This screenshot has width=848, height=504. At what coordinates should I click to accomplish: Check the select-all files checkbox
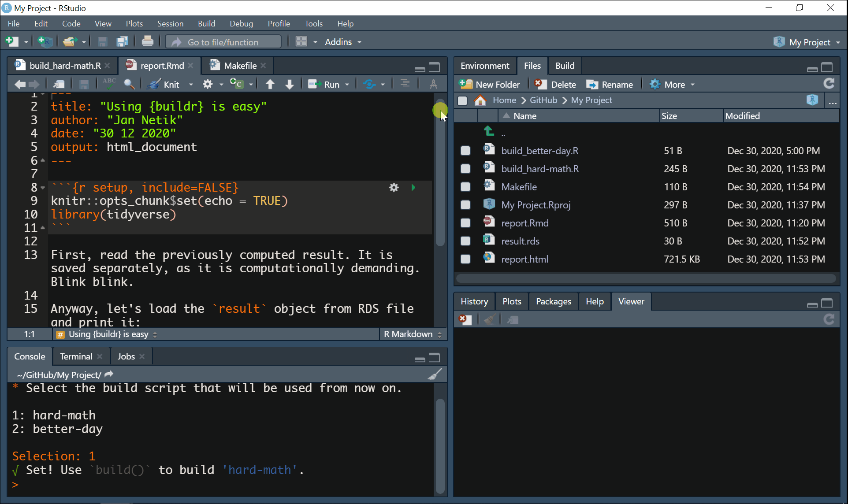point(462,101)
